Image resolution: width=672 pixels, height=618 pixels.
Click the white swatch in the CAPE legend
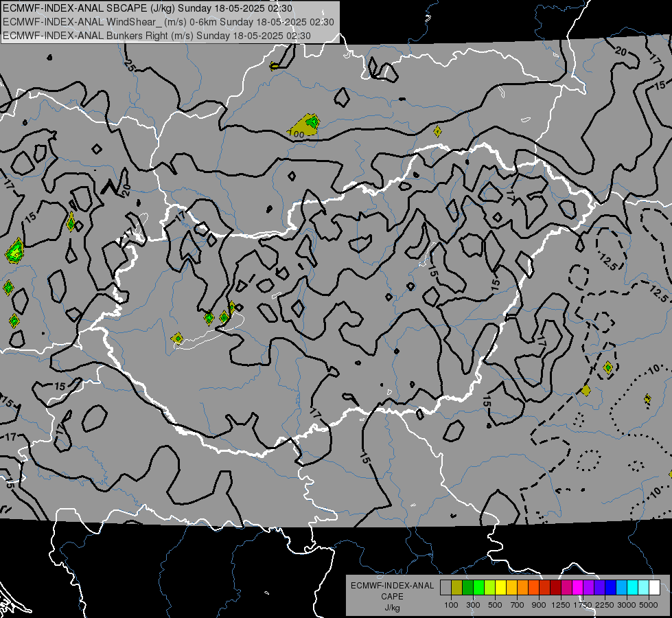click(x=654, y=588)
